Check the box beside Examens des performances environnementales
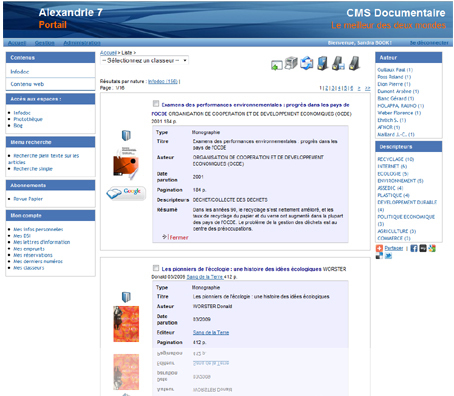The width and height of the screenshot is (454, 396). point(156,104)
